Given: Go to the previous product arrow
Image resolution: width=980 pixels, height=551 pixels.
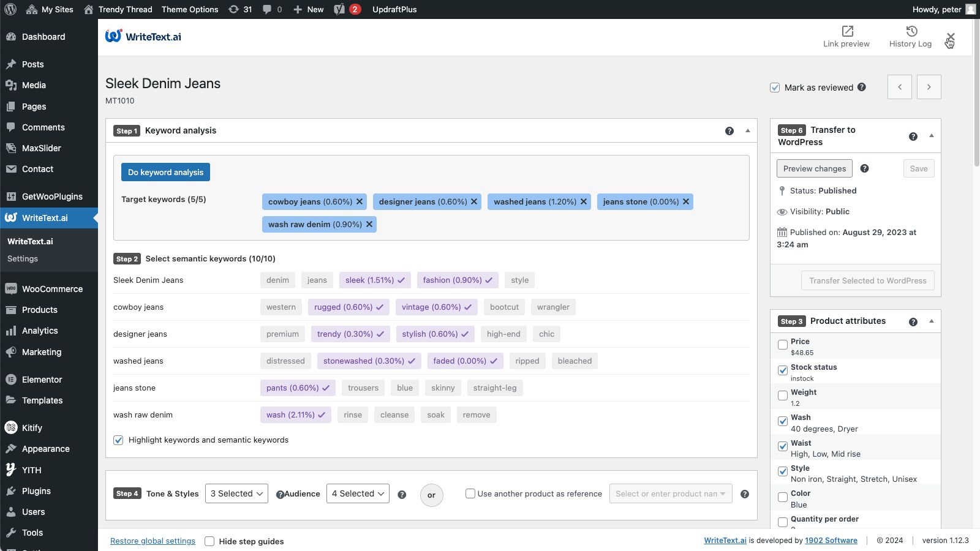Looking at the screenshot, I should (x=899, y=87).
